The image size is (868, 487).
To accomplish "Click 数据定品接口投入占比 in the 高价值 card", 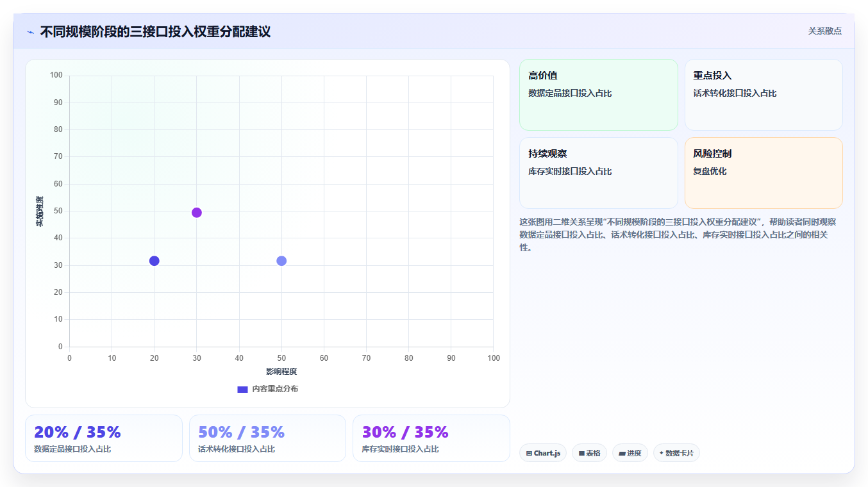I will click(x=570, y=94).
